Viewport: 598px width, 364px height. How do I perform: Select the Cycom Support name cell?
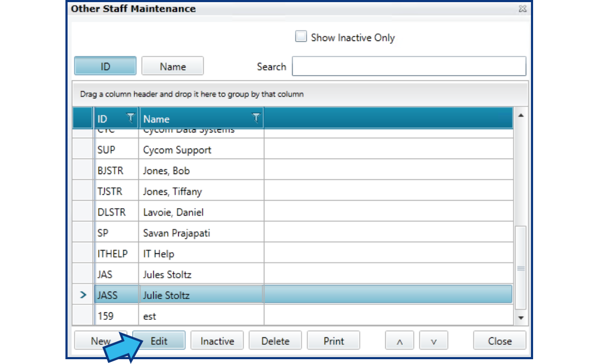(x=201, y=149)
